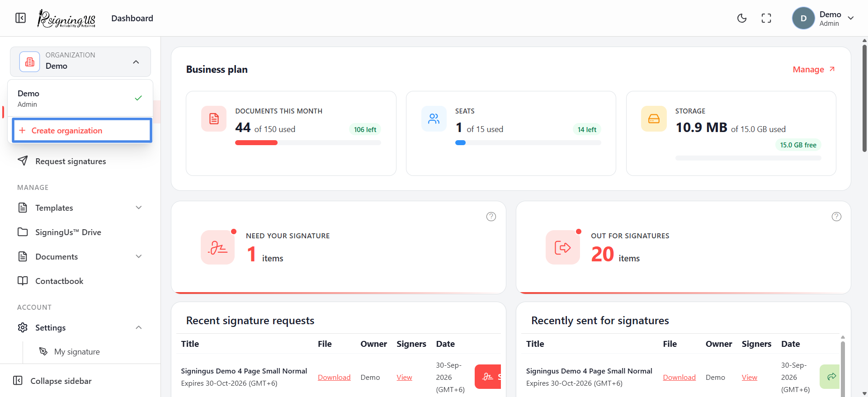Click the Need Your Signature icon

click(x=218, y=247)
